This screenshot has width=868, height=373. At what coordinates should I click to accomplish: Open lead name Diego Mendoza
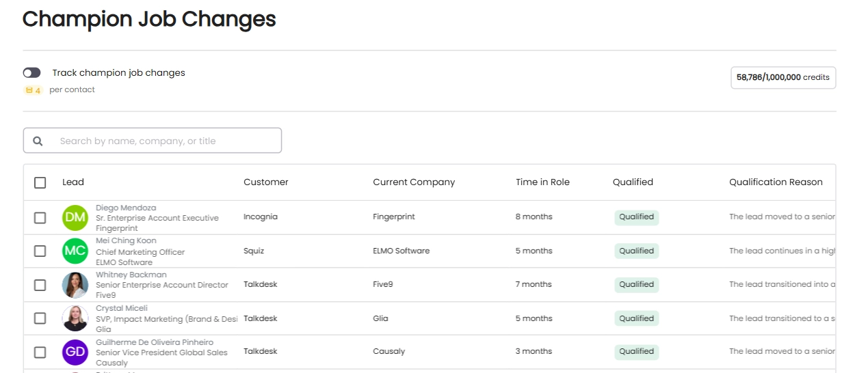126,208
